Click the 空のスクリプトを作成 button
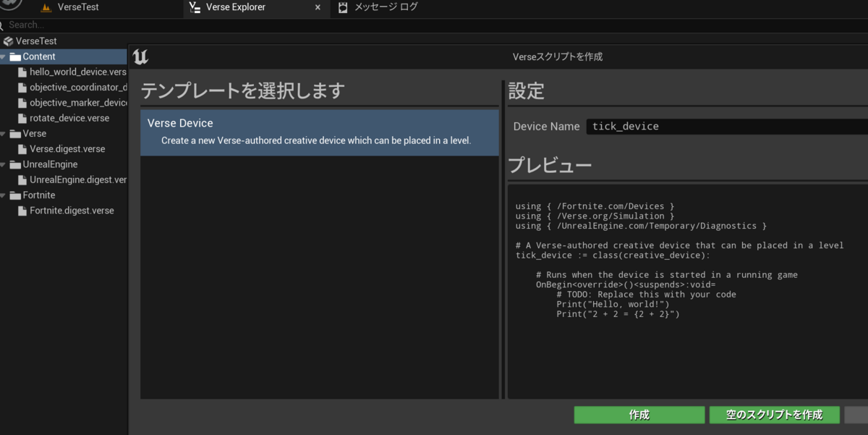 [775, 415]
